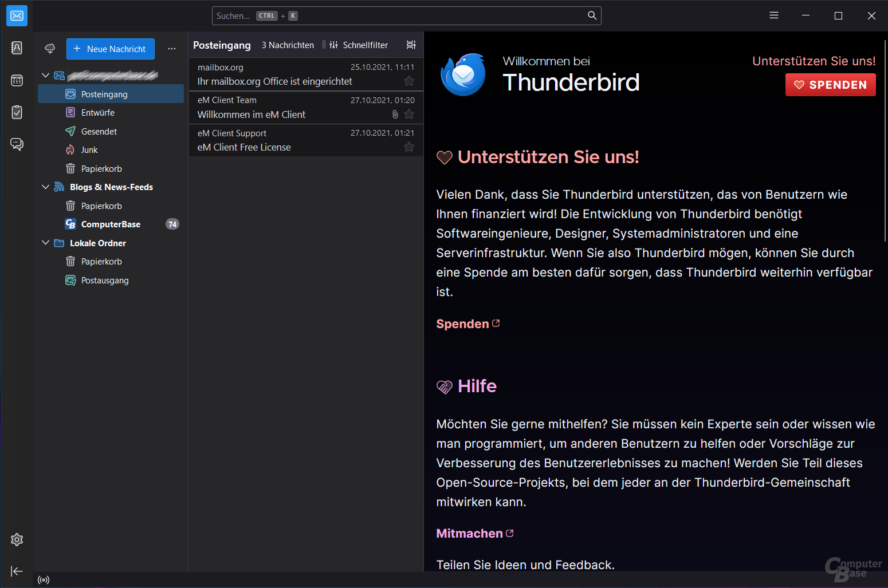Collapse the Lokale Ordner account

point(46,243)
